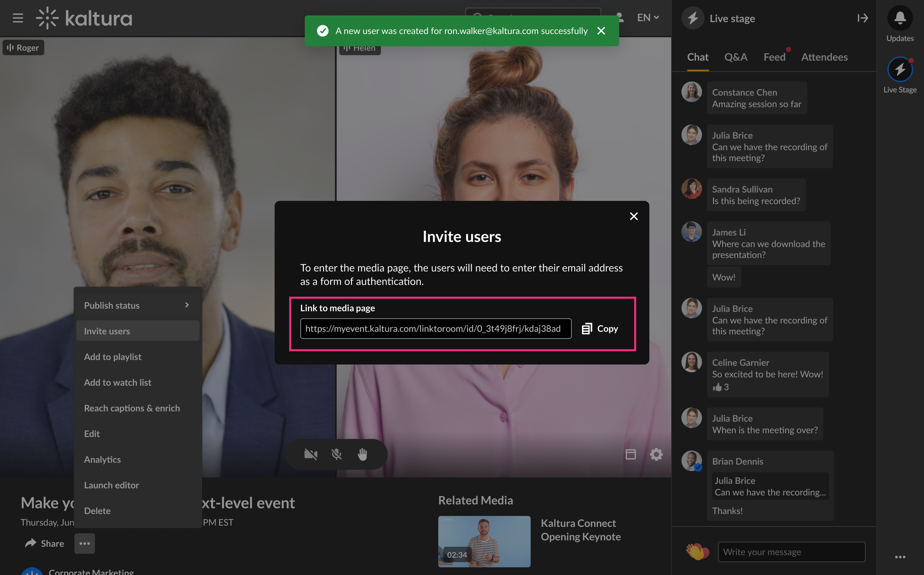Dismiss the green success notification
The height and width of the screenshot is (575, 924).
(x=601, y=31)
